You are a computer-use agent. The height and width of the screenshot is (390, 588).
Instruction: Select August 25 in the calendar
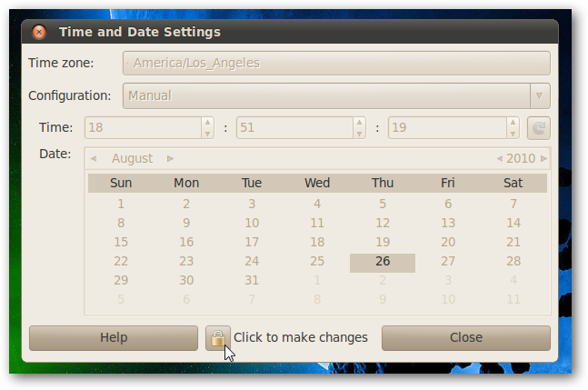[x=317, y=262]
